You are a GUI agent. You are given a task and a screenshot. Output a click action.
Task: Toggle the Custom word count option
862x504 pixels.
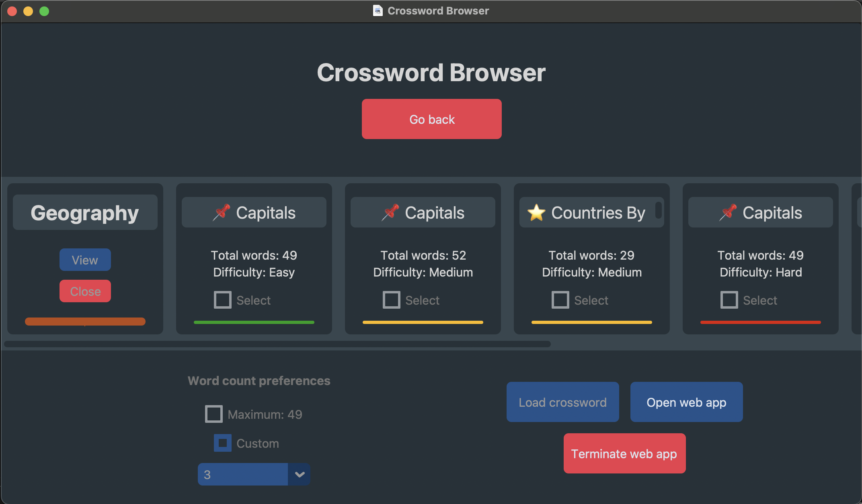tap(223, 443)
